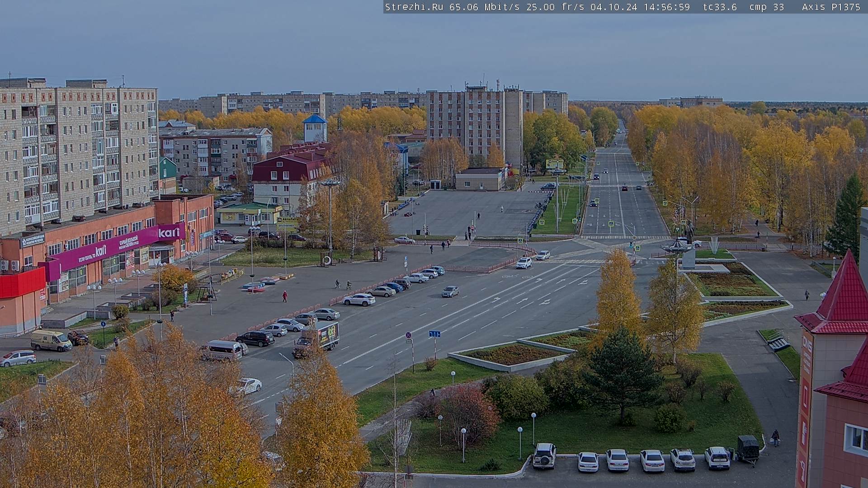The image size is (868, 488).
Task: Select the Axis P1375 camera model text
Action: click(x=831, y=7)
